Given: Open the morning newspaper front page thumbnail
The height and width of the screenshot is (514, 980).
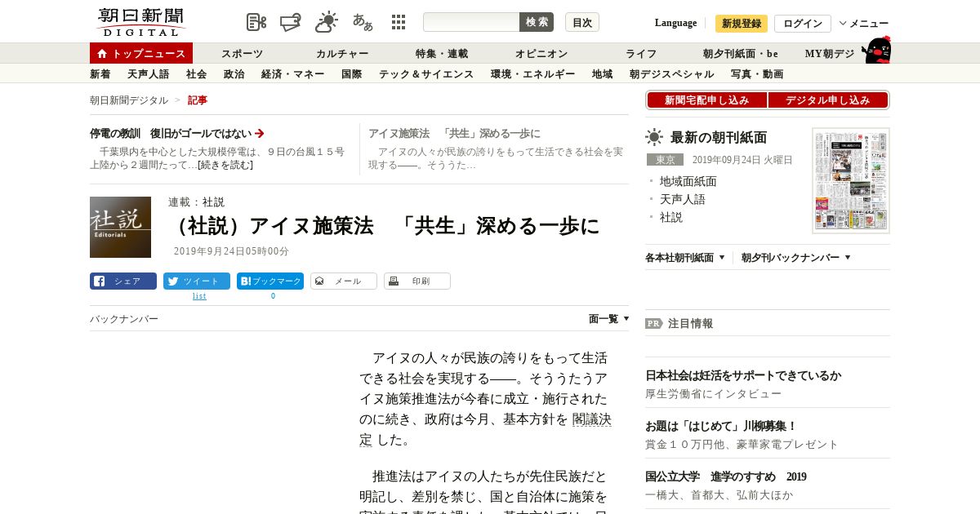Looking at the screenshot, I should [x=851, y=180].
